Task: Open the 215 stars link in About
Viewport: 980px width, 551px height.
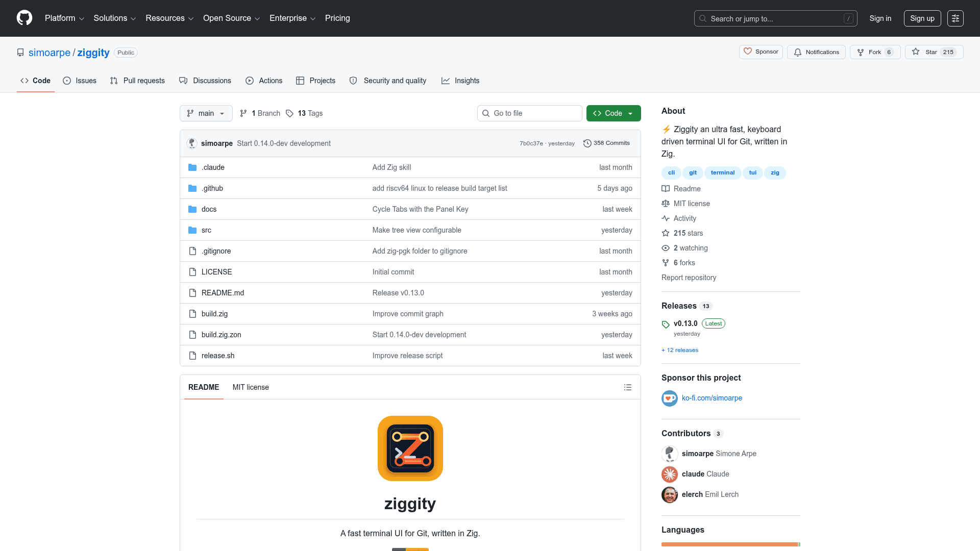Action: pyautogui.click(x=688, y=233)
